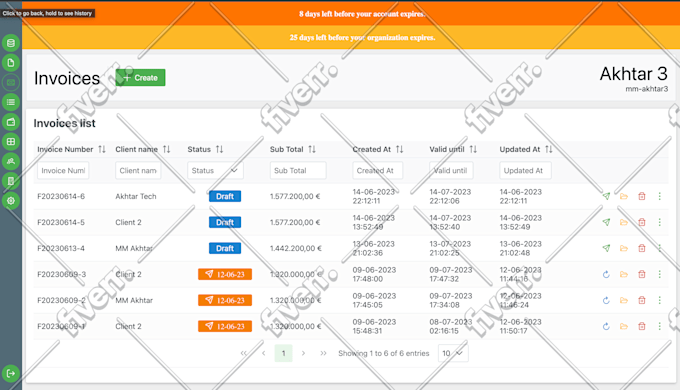Viewport: 680px width, 390px height.
Task: Open folder icon for invoice F20230614-6
Action: coord(624,196)
